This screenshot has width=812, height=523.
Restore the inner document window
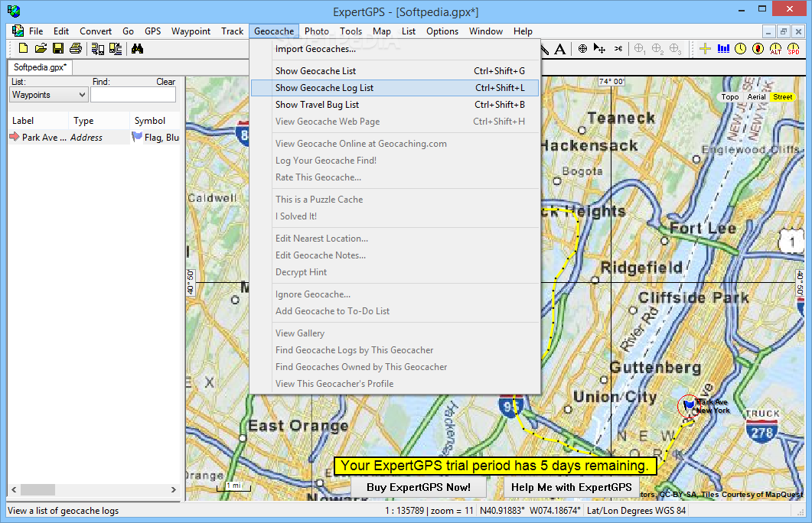784,31
